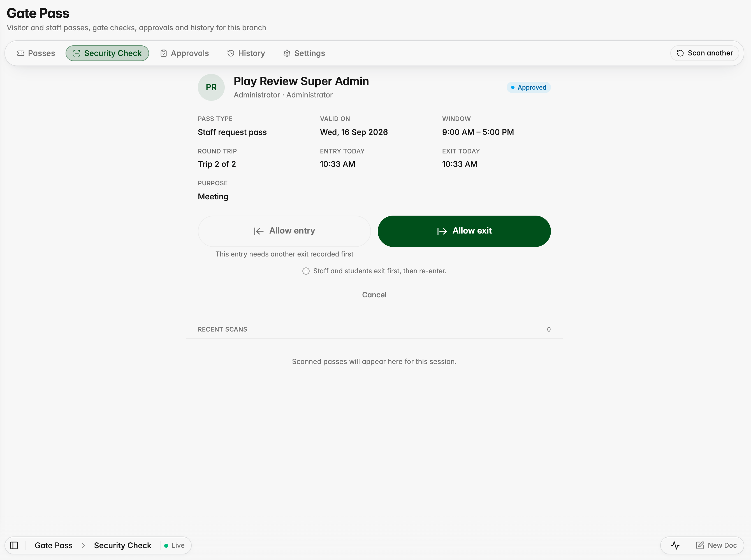Click the info icon beside exit-first note
The image size is (751, 560).
pyautogui.click(x=306, y=271)
